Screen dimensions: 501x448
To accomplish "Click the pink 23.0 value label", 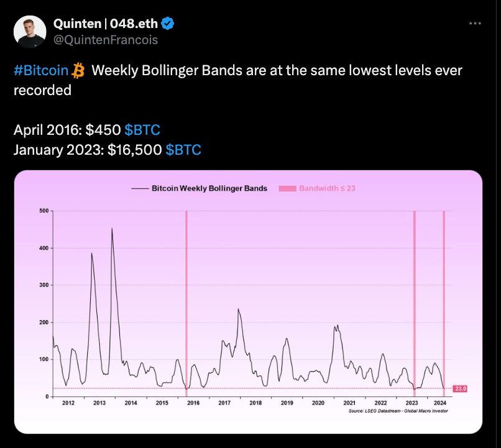I will (x=461, y=388).
